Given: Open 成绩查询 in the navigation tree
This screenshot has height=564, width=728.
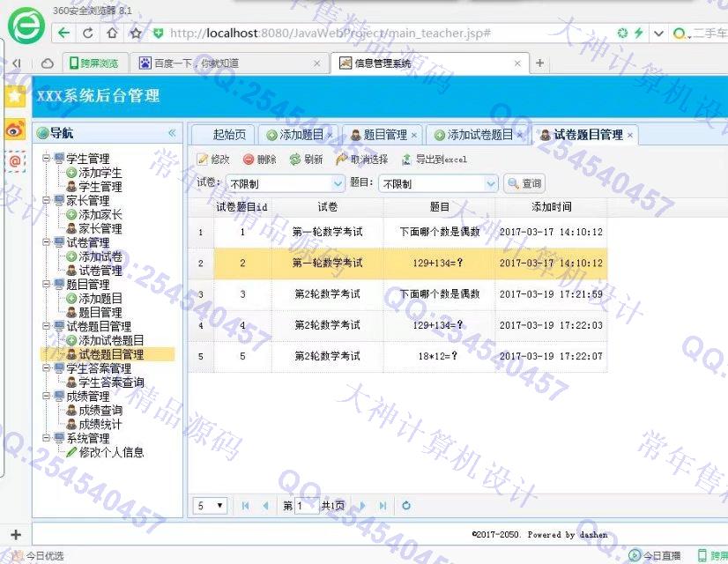Looking at the screenshot, I should click(x=100, y=410).
